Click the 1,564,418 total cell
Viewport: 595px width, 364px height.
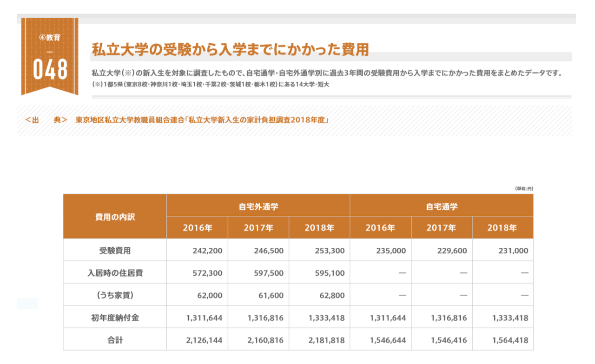coord(509,340)
